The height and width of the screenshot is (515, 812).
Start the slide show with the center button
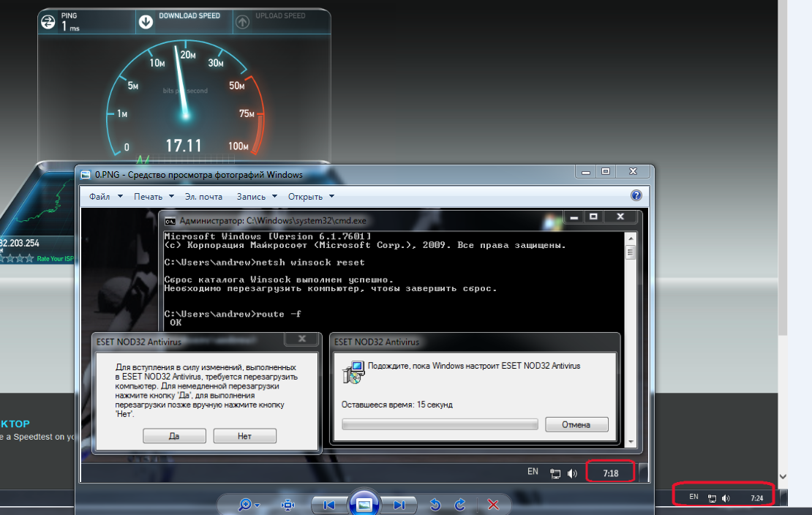coord(364,503)
